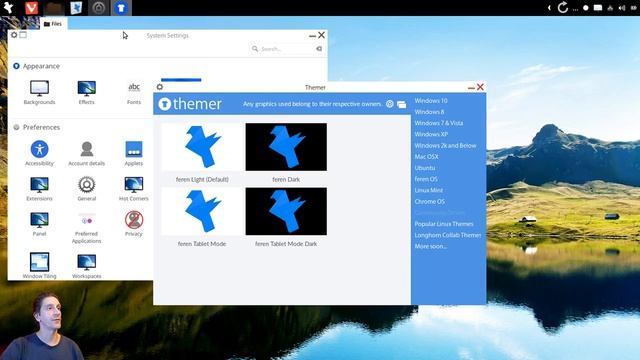Open Account details preferences
This screenshot has width=640, height=360.
tap(87, 153)
